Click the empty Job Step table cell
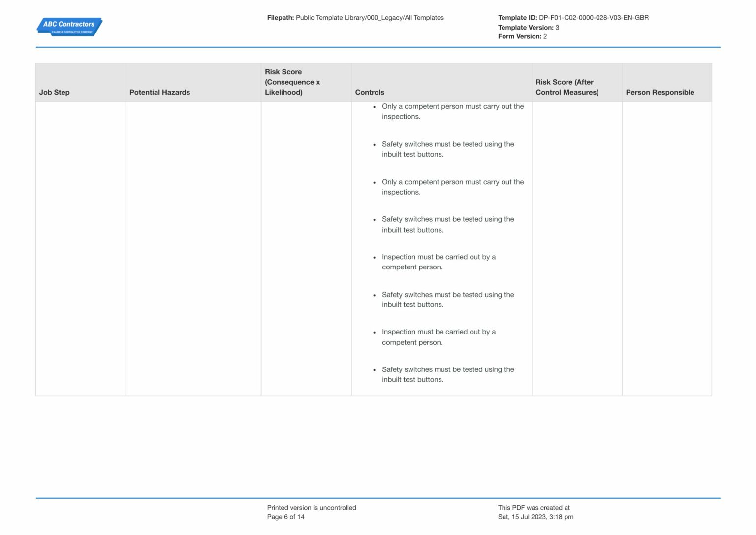The image size is (756, 535). pyautogui.click(x=80, y=246)
